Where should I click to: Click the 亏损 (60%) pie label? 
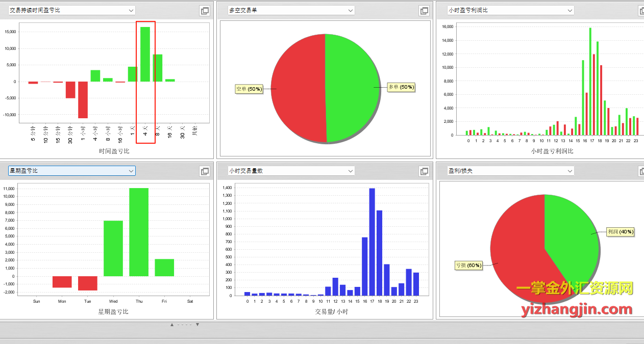(468, 266)
